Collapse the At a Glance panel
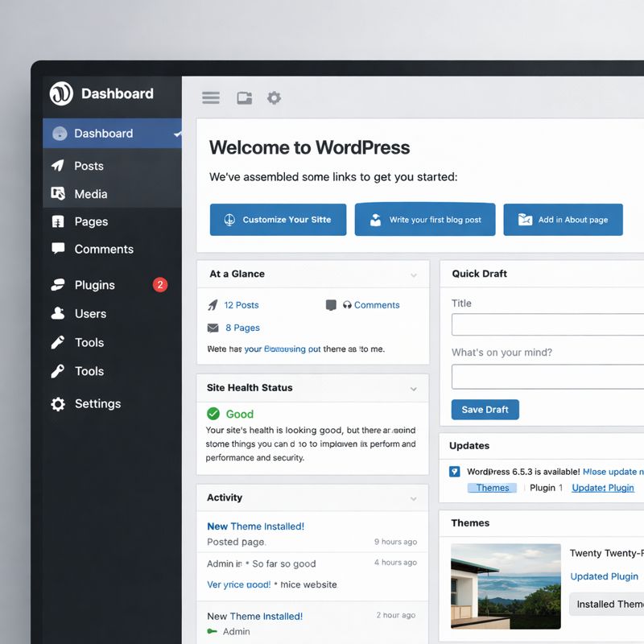644x644 pixels. click(x=414, y=275)
